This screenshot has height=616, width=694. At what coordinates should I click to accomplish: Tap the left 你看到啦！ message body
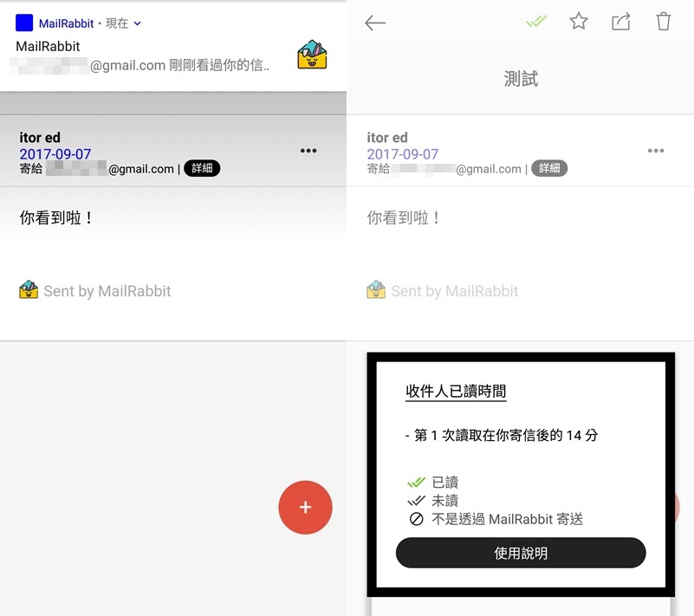(56, 217)
